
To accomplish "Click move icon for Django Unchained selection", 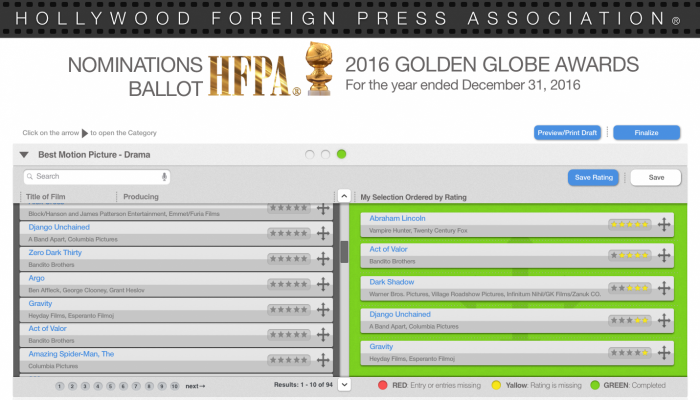I will tap(664, 320).
